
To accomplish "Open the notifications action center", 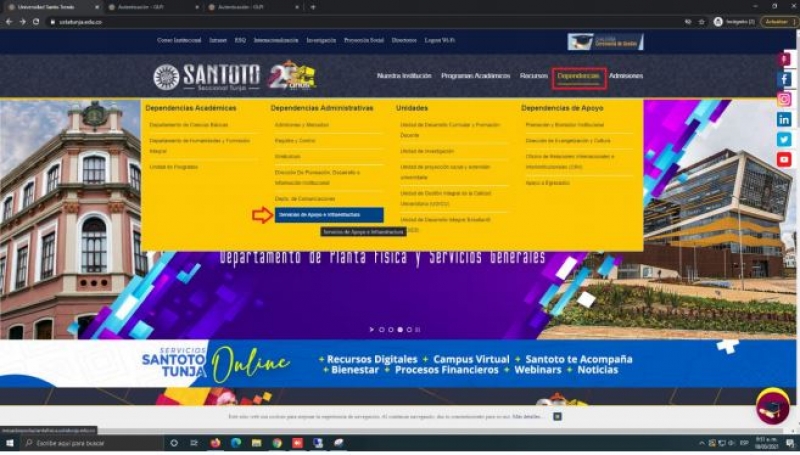I will (790, 443).
